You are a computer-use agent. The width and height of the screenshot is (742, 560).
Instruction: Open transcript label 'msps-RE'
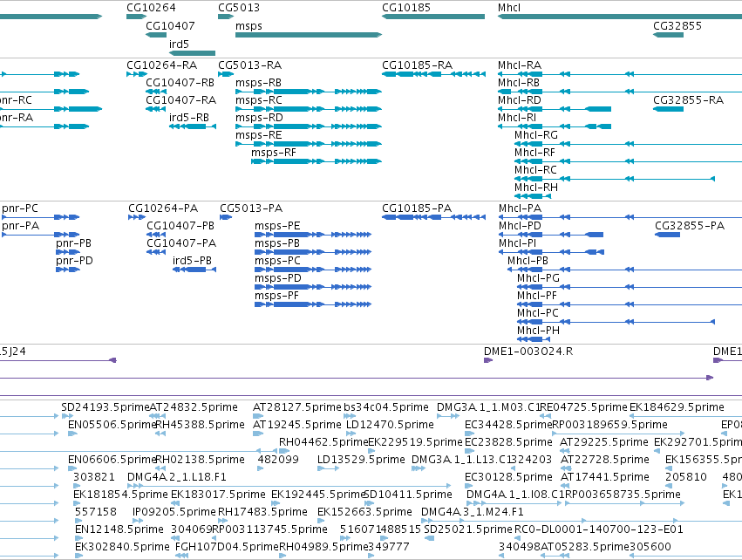(259, 135)
